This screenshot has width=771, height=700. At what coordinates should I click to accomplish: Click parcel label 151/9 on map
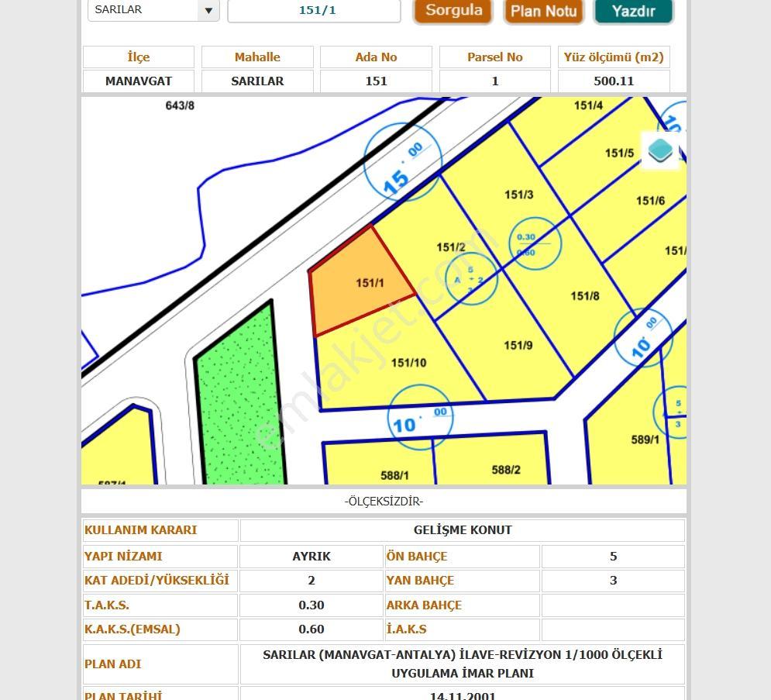coord(518,345)
